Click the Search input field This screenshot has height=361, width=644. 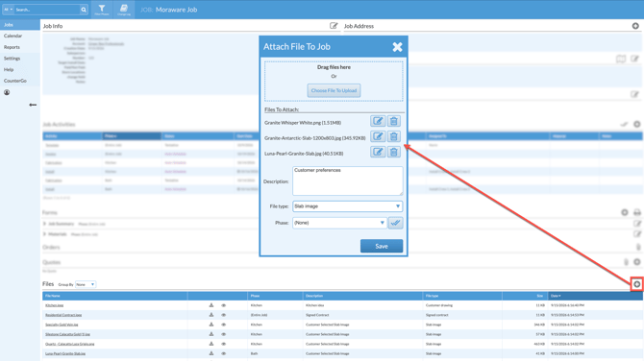click(x=47, y=10)
